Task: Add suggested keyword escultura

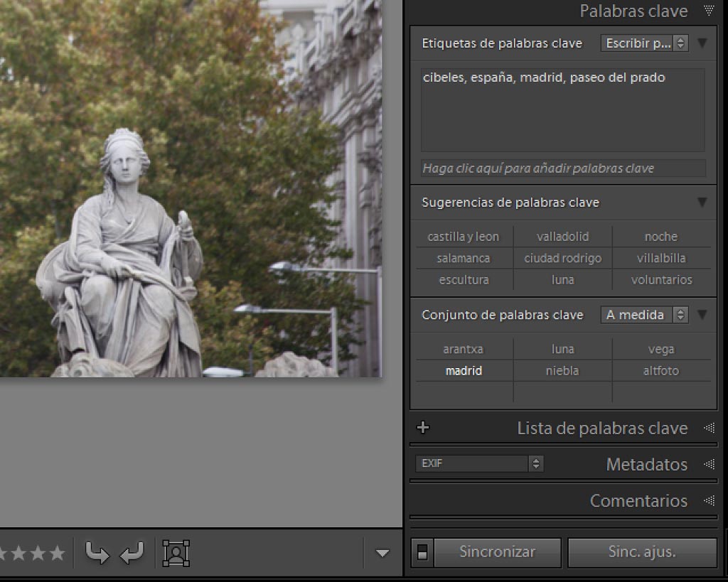Action: click(464, 280)
